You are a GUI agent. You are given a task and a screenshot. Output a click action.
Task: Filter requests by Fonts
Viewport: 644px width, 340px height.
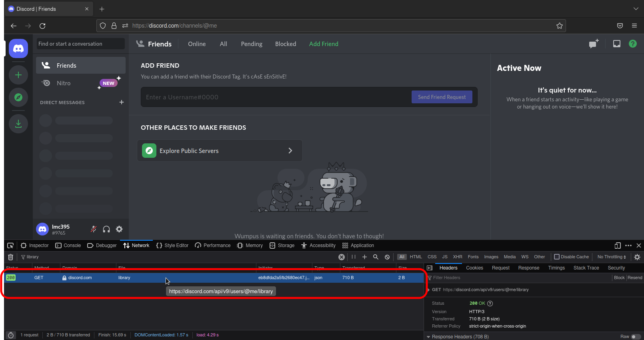click(473, 257)
